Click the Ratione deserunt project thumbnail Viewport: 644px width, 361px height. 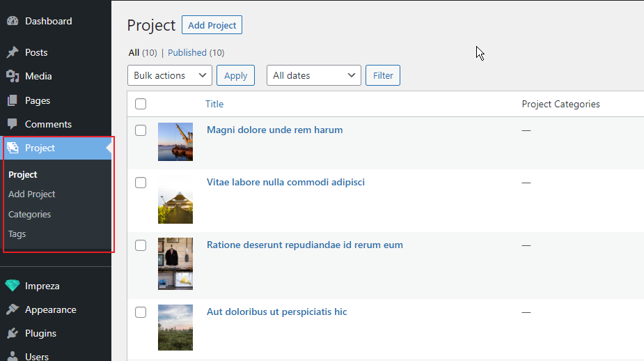tap(175, 263)
